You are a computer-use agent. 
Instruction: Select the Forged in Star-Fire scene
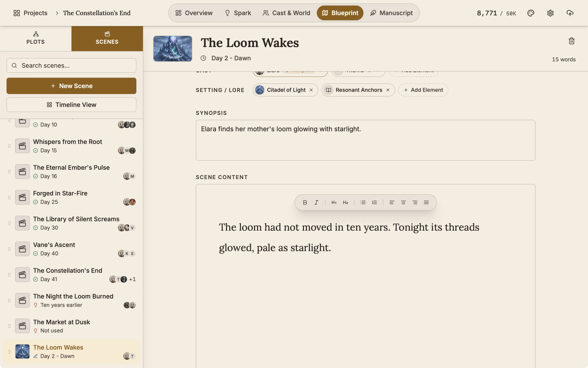pyautogui.click(x=71, y=197)
